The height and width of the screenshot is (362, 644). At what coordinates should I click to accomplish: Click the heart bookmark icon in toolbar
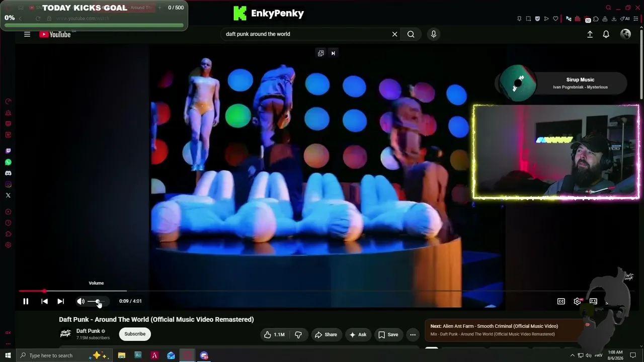(x=555, y=19)
